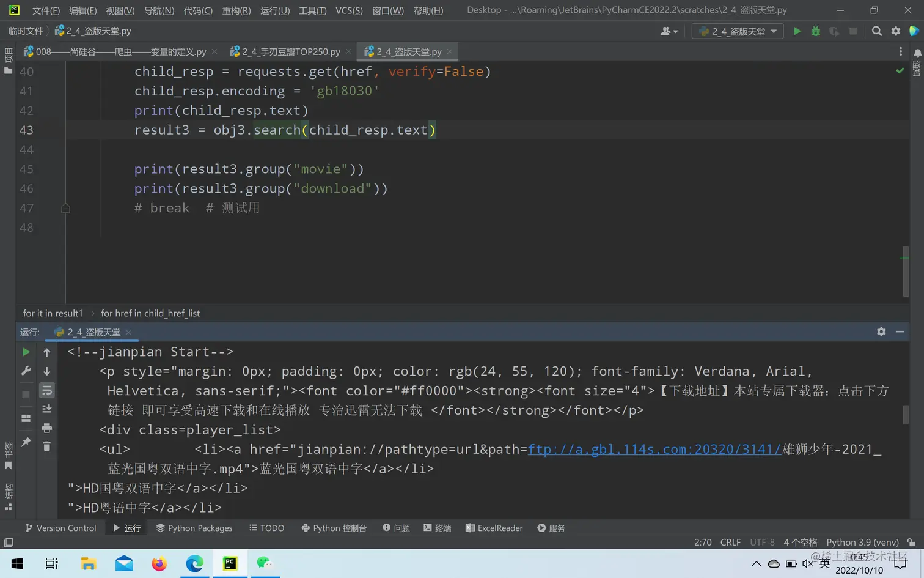
Task: Switch to the 2_4_手刃豆瓣TOP250.py tab
Action: click(x=285, y=52)
